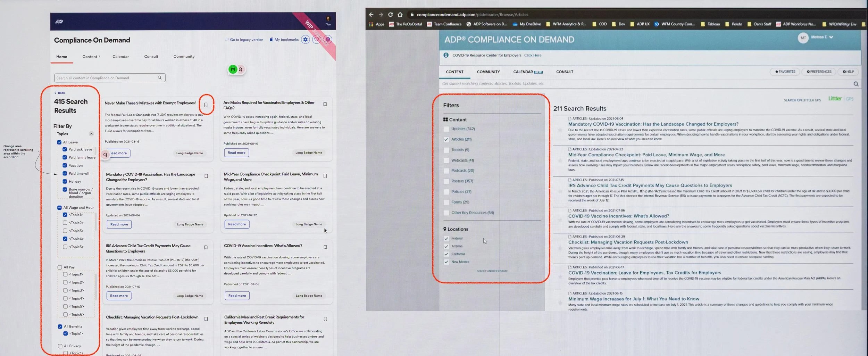This screenshot has height=356, width=868.
Task: Bookmark the 'Are Masks Required' article card
Action: click(x=325, y=104)
